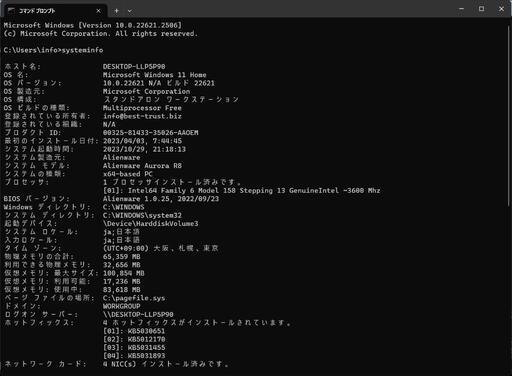
Task: Click available physical memory '32,656 MB'
Action: [122, 265]
